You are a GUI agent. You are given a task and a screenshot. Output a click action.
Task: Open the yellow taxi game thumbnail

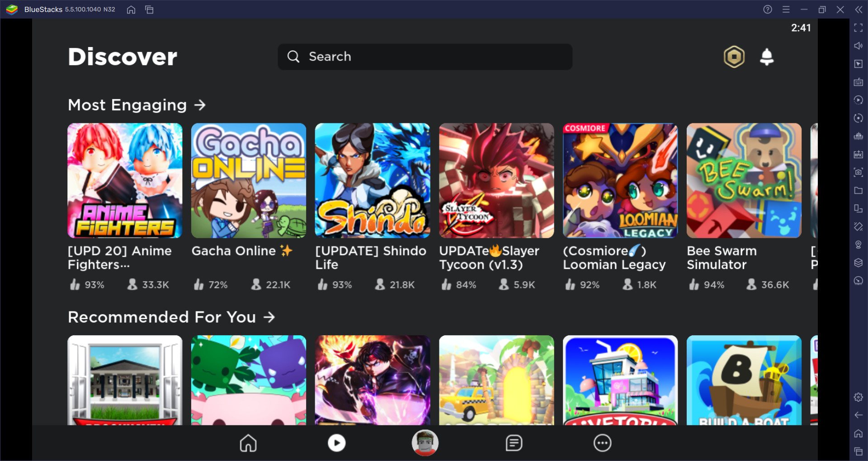[x=496, y=380]
